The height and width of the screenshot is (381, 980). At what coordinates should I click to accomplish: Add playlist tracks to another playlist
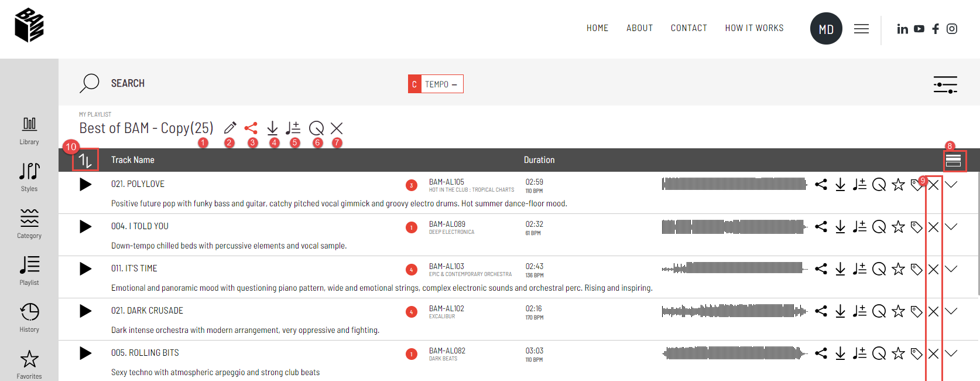click(293, 128)
